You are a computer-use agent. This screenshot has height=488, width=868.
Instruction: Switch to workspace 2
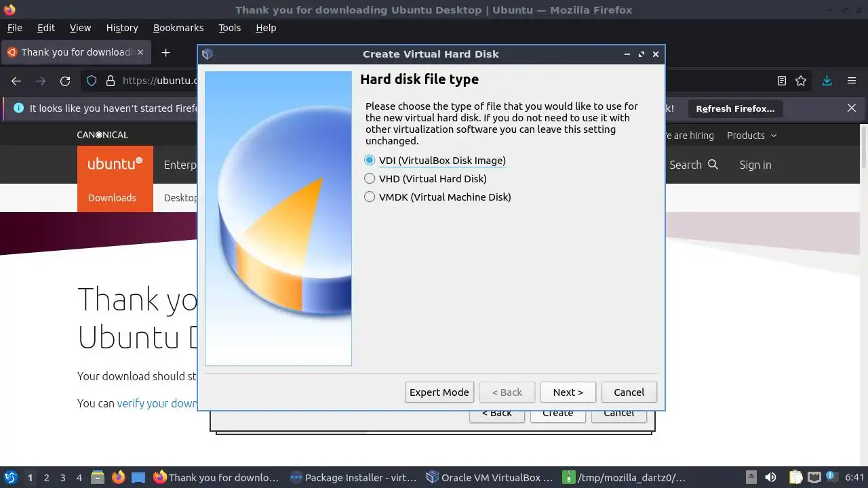point(46,478)
